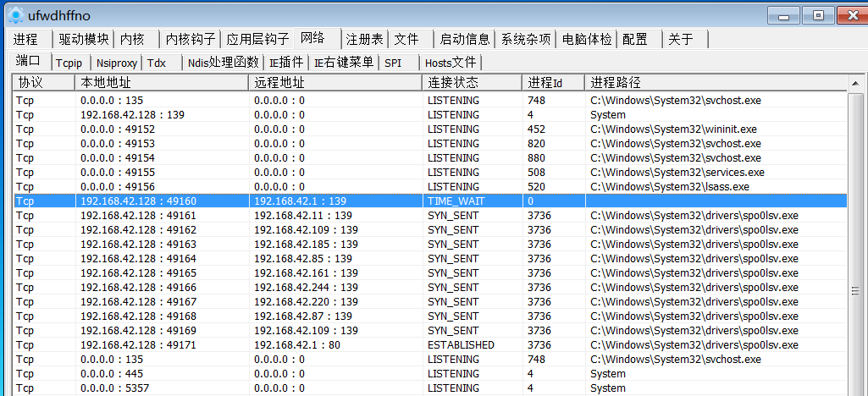Minimize the ufwdhffno window
The width and height of the screenshot is (868, 396).
(x=783, y=16)
